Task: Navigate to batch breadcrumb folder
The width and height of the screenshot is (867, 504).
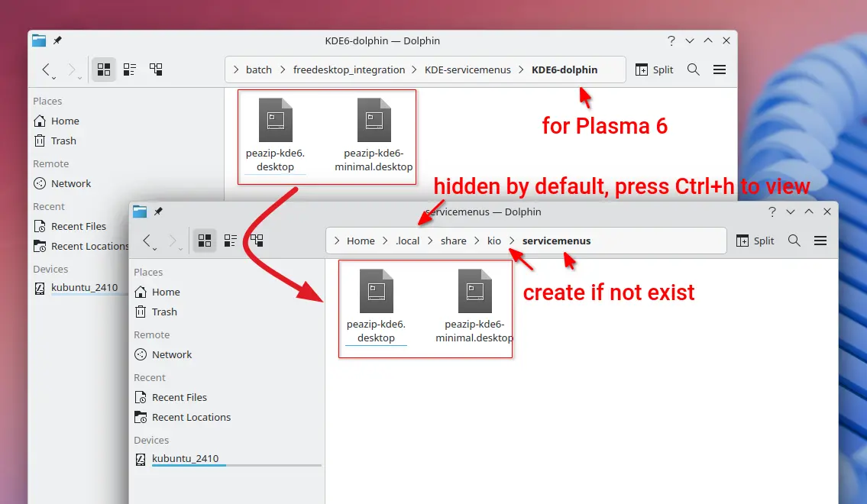Action: point(259,69)
